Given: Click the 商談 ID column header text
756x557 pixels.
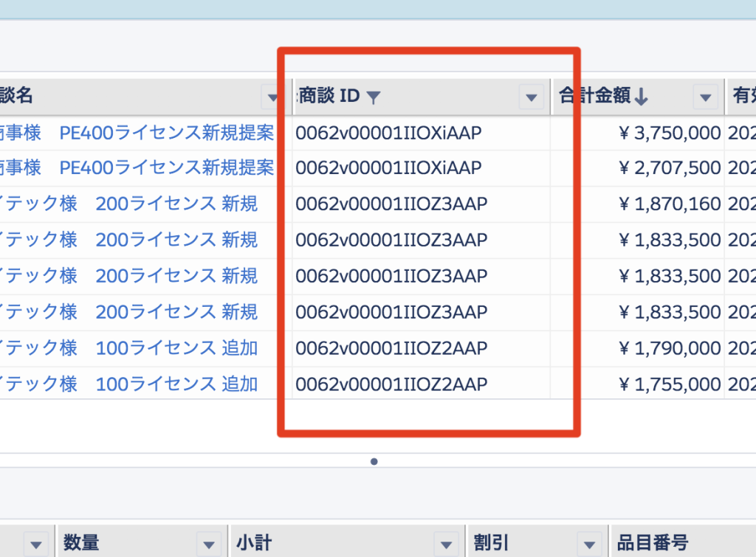Looking at the screenshot, I should point(329,96).
